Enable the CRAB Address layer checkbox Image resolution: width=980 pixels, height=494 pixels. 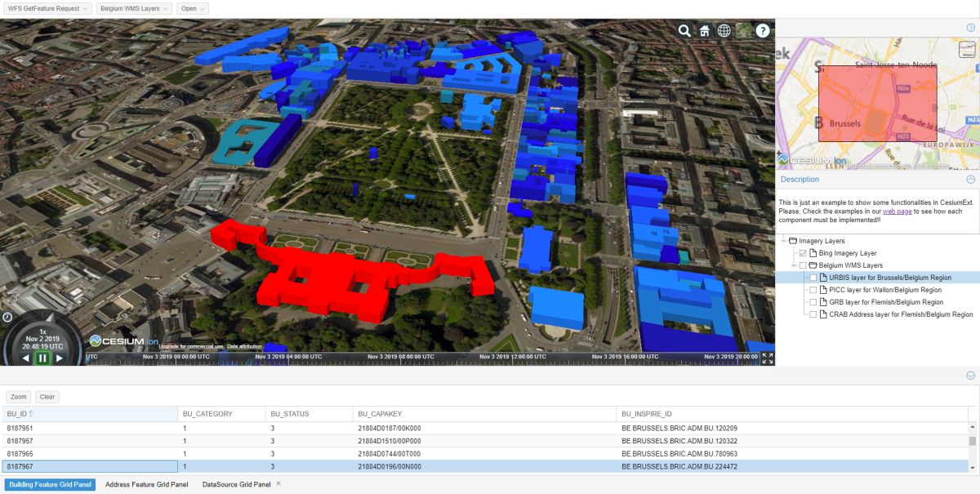813,314
